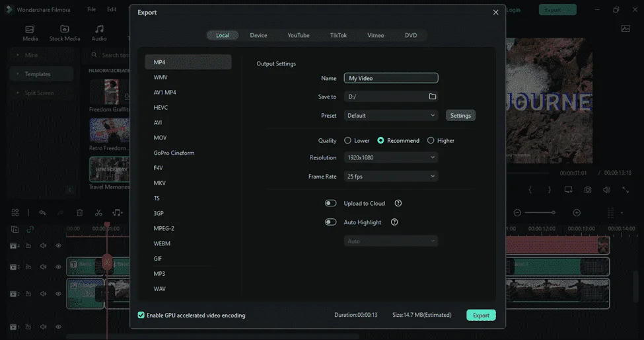Viewport: 644px width, 340px height.
Task: Select the Travel Memories template thumbnail
Action: [110, 169]
